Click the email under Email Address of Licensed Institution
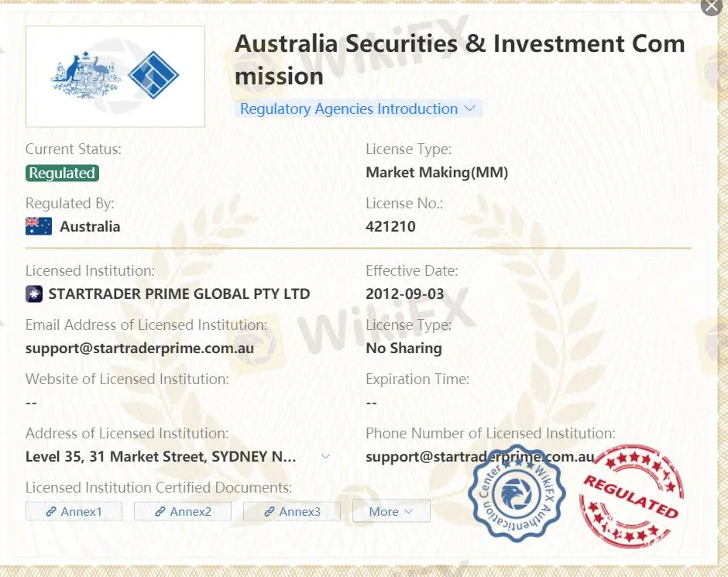Viewport: 728px width, 577px height. pos(139,348)
